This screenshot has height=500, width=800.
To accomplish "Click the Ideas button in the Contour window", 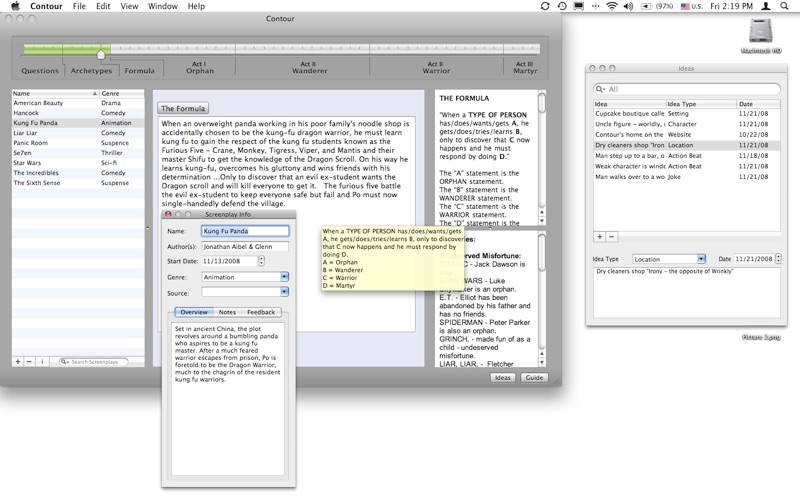I will (x=504, y=377).
